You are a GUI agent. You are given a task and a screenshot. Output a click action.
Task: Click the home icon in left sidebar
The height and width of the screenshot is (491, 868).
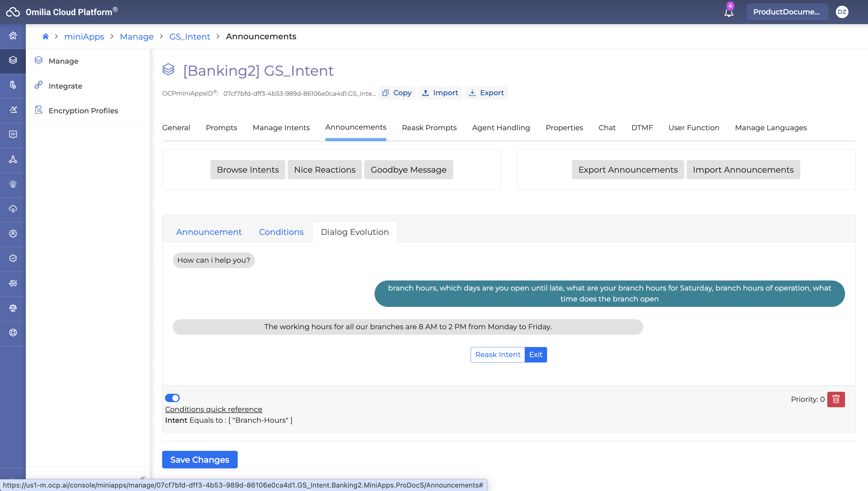tap(13, 35)
